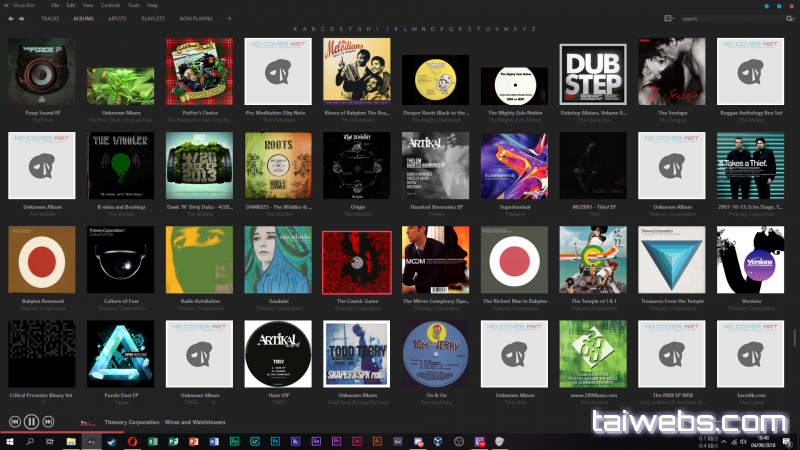Image resolution: width=800 pixels, height=450 pixels.
Task: Switch to the Tracks tab
Action: [x=50, y=18]
